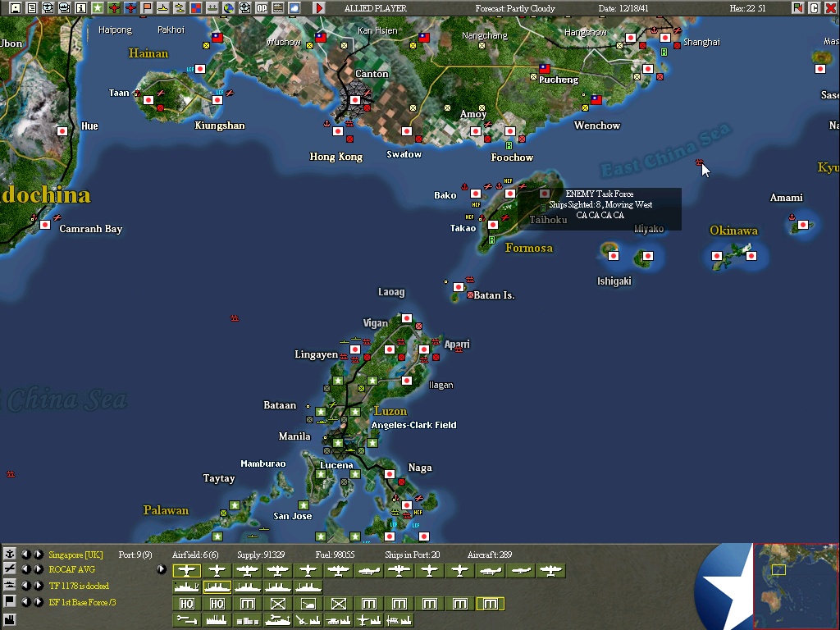Screen dimensions: 840x630
Task: Select the Camranh Bay base marker
Action: click(46, 225)
